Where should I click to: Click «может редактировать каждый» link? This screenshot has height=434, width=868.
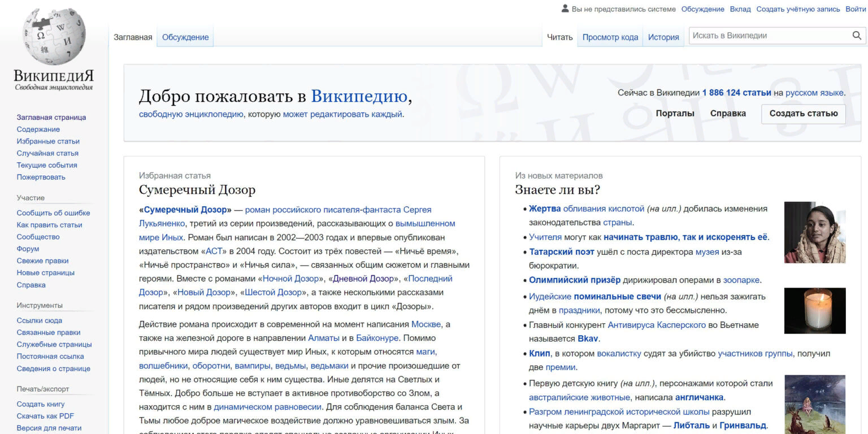pyautogui.click(x=342, y=114)
